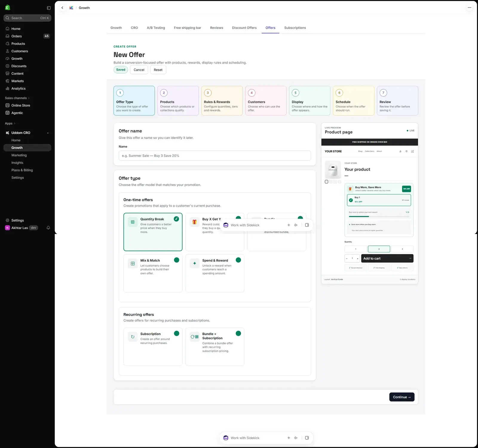Click Add to cart in the preview
The image size is (478, 448).
pyautogui.click(x=387, y=258)
